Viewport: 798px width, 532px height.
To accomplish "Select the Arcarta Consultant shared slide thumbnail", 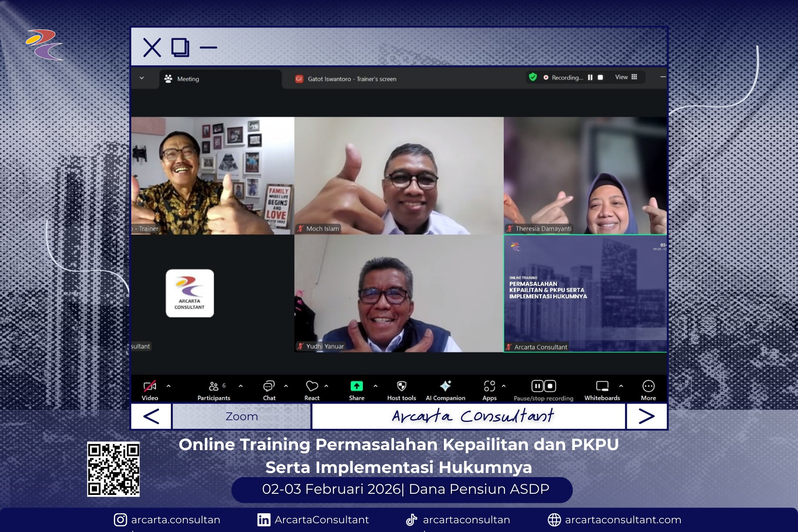I will click(585, 293).
